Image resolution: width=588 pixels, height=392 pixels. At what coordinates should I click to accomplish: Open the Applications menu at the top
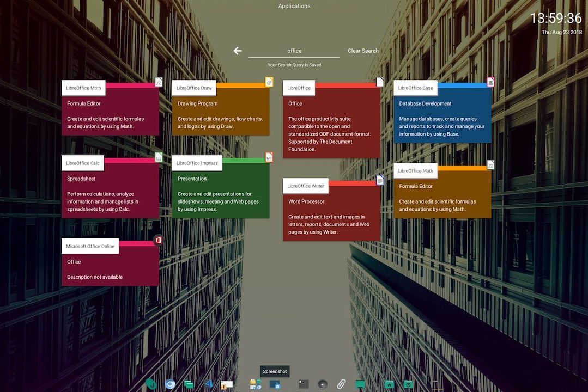pos(294,5)
